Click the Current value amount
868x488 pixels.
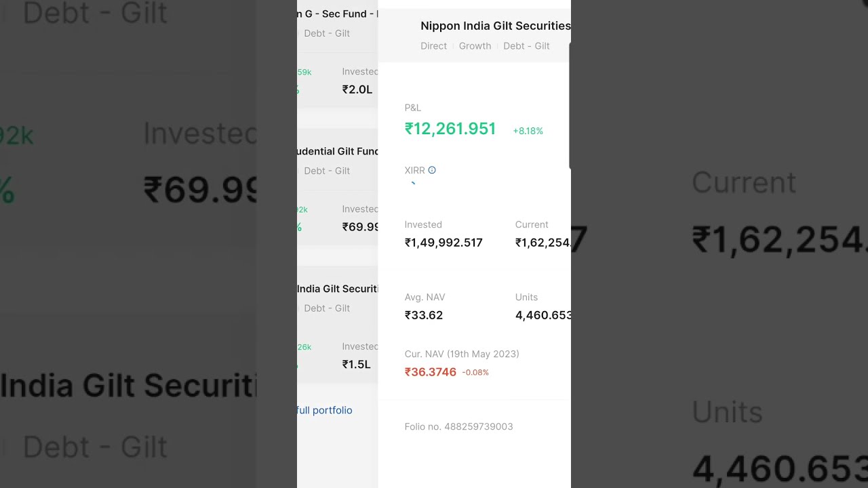pyautogui.click(x=542, y=243)
